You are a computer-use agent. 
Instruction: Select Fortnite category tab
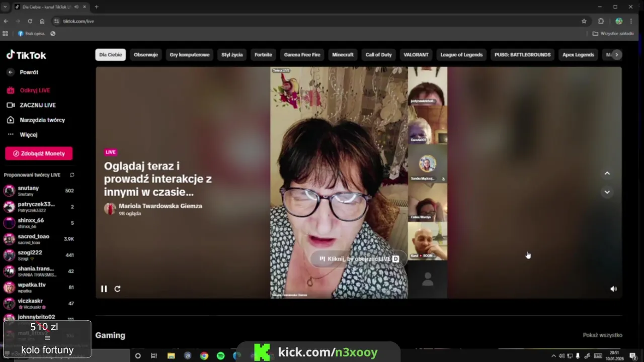[263, 55]
